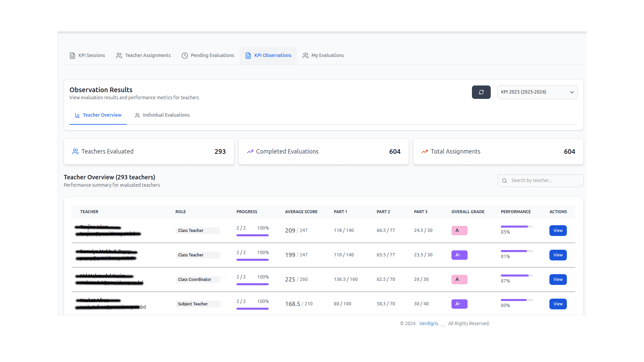Click the Teacher Overview bar chart icon
Viewport: 644px width, 362px height.
(77, 115)
